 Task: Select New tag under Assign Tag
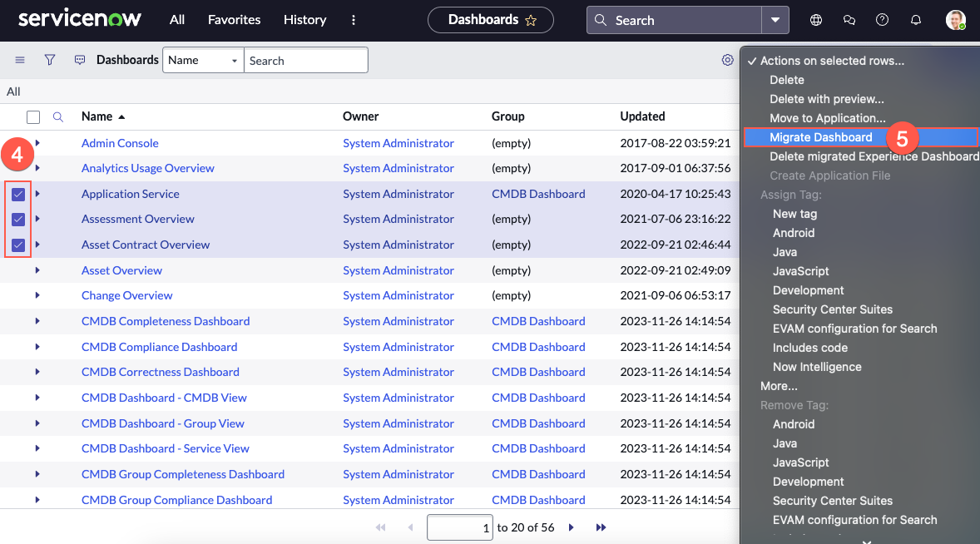794,214
